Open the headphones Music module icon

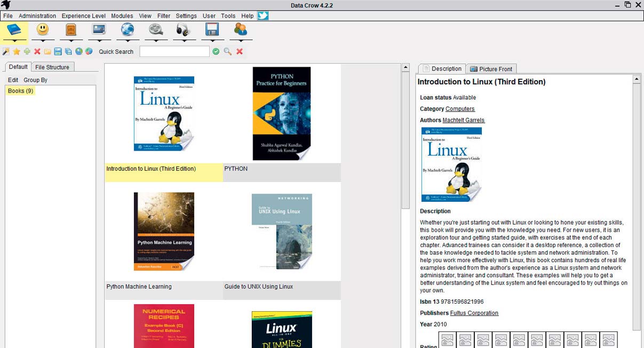click(184, 29)
